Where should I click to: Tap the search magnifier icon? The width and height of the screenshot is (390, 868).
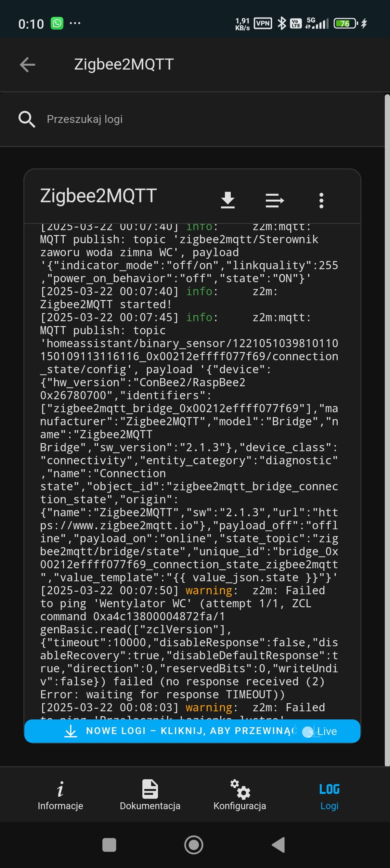click(27, 119)
